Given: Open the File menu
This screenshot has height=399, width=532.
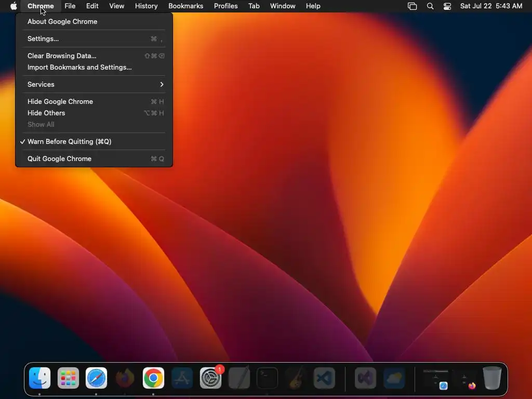Looking at the screenshot, I should (70, 6).
